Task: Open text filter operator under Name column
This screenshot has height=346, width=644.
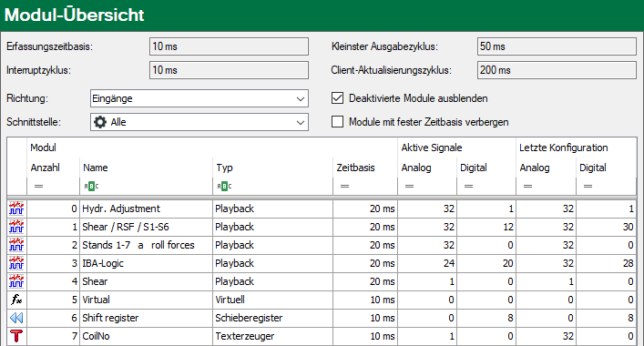Action: click(91, 187)
